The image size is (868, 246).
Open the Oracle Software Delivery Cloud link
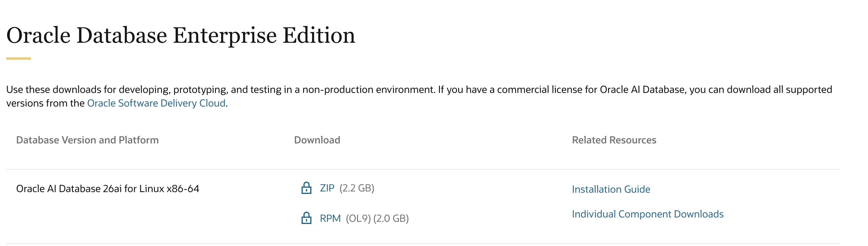coord(156,103)
